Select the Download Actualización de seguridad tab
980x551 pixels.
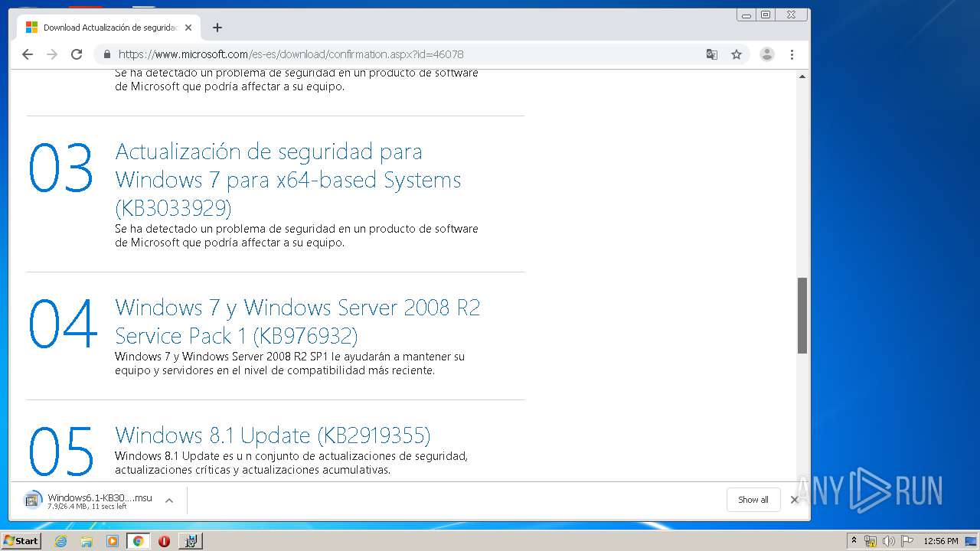coord(109,28)
